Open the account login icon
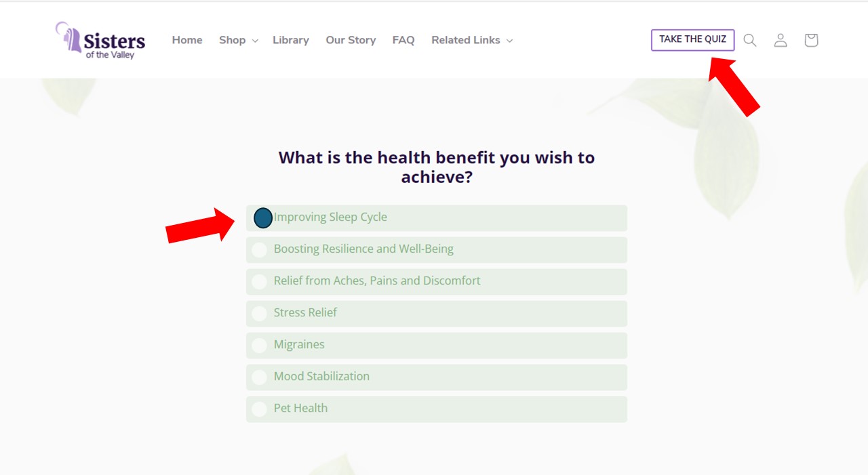The width and height of the screenshot is (868, 475). tap(781, 40)
